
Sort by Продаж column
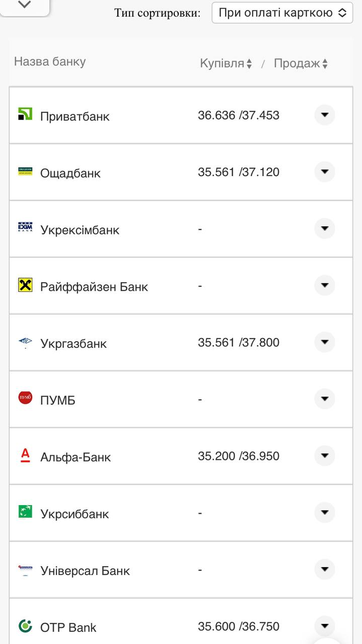(301, 63)
